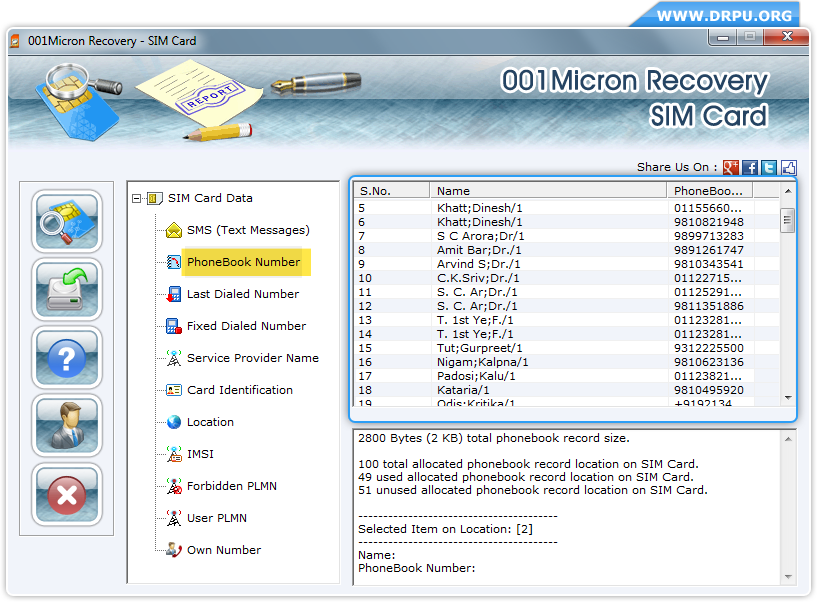Click phone number 9811351886
817x602 pixels.
709,306
